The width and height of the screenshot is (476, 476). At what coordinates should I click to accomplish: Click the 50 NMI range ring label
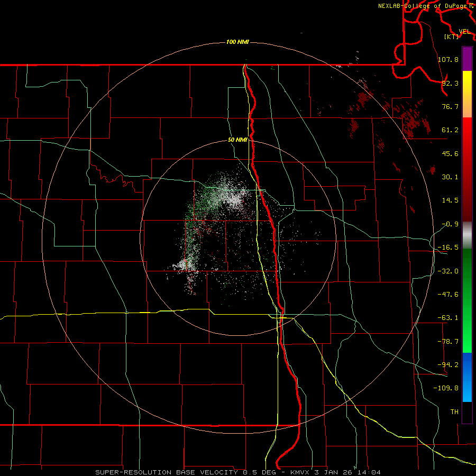pyautogui.click(x=237, y=140)
